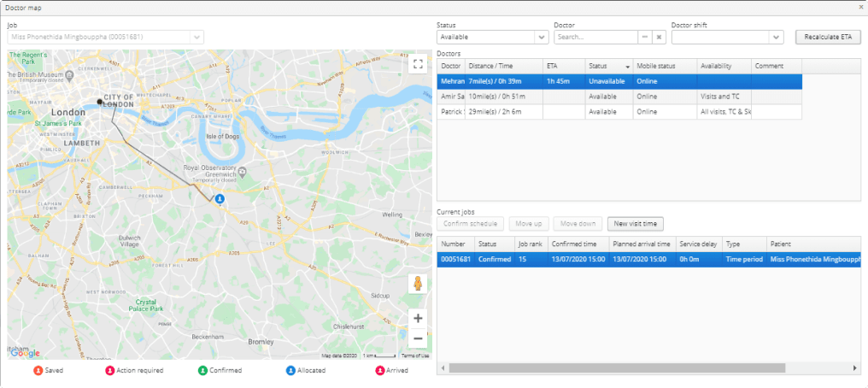Screen dimensions: 868x388
Task: Sort by the ETA column header
Action: coord(564,66)
